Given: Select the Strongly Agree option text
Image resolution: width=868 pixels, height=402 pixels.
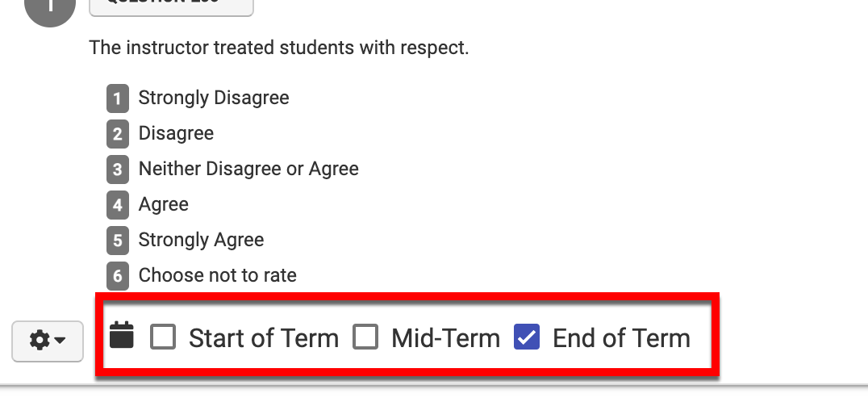Looking at the screenshot, I should tap(201, 240).
